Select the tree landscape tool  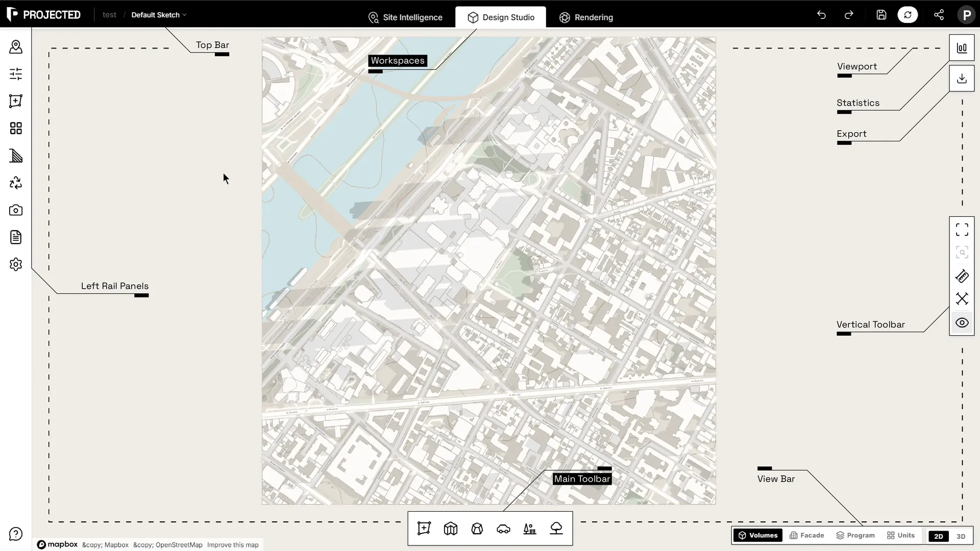pyautogui.click(x=556, y=529)
